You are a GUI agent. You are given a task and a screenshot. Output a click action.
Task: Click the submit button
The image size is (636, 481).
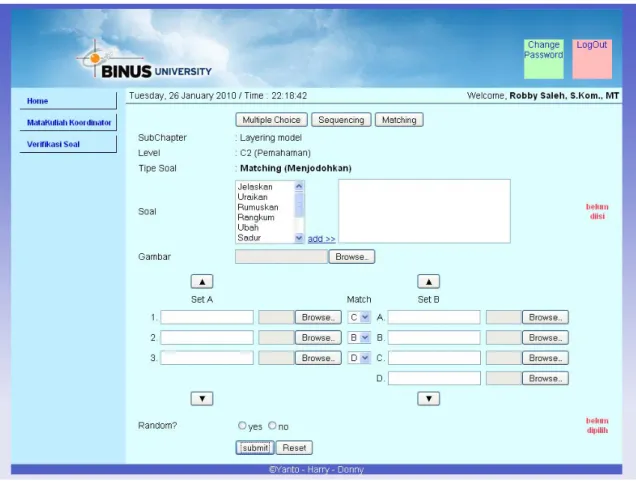tap(255, 448)
